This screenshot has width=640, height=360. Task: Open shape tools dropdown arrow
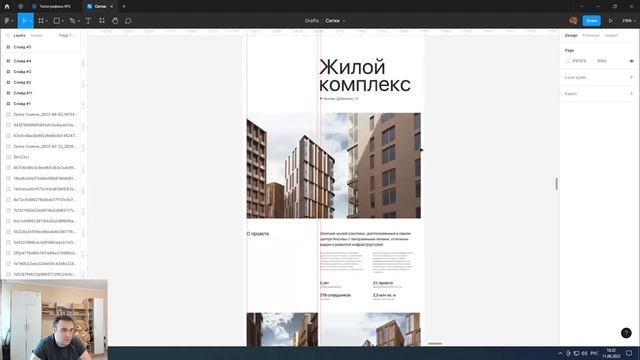(x=62, y=21)
